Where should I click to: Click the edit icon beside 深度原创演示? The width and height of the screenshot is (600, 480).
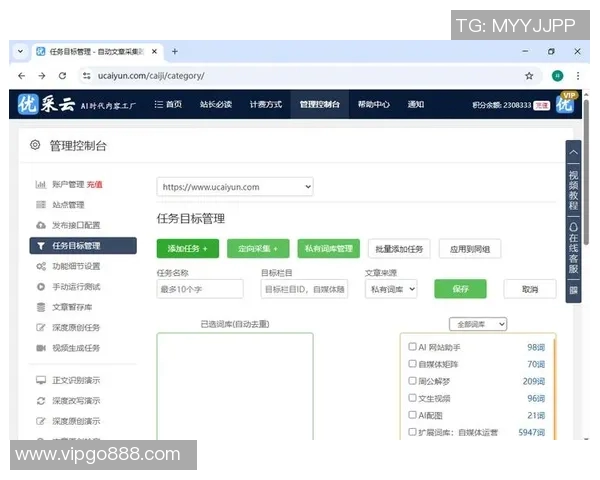click(x=41, y=421)
